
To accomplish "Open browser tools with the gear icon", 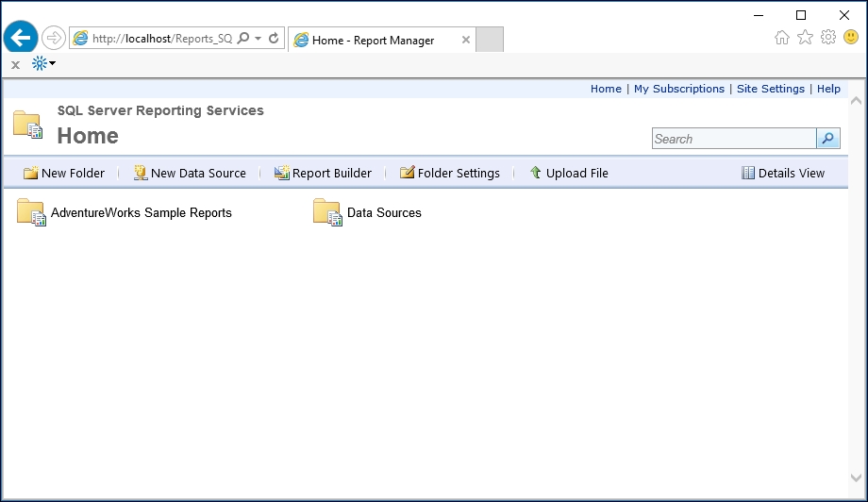I will pyautogui.click(x=828, y=37).
